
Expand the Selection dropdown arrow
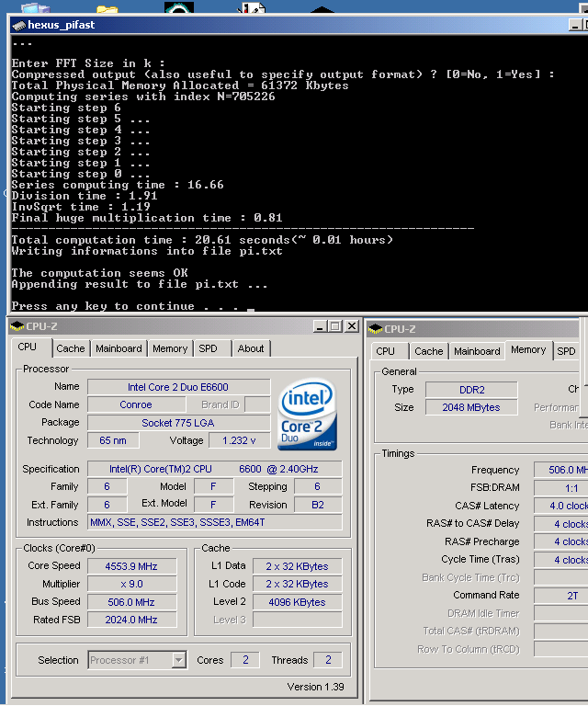178,660
